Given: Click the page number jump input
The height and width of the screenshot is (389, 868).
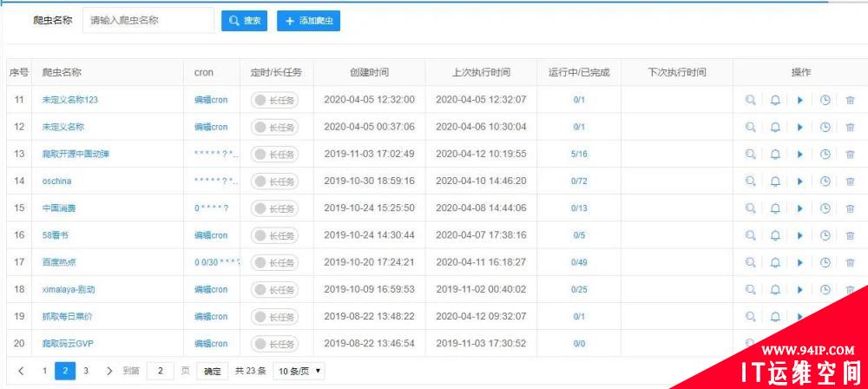Looking at the screenshot, I should [x=161, y=372].
